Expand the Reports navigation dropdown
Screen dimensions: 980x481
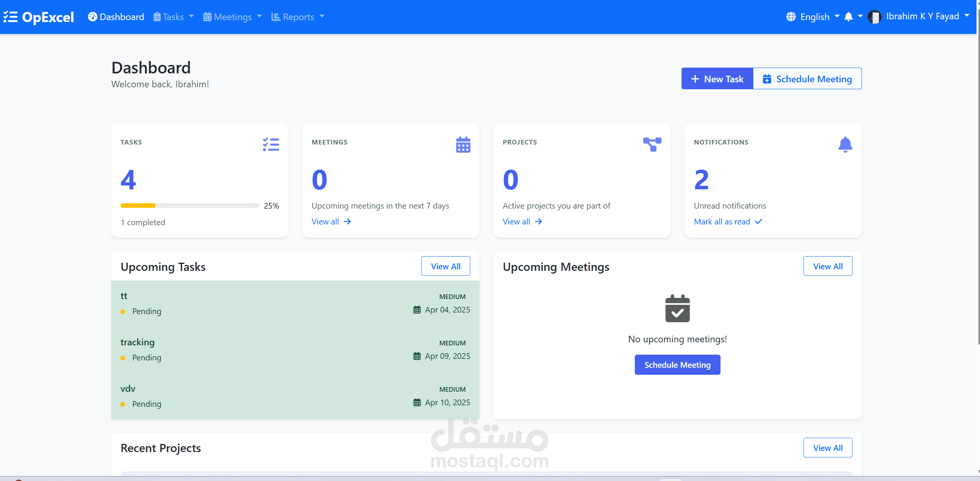click(298, 17)
